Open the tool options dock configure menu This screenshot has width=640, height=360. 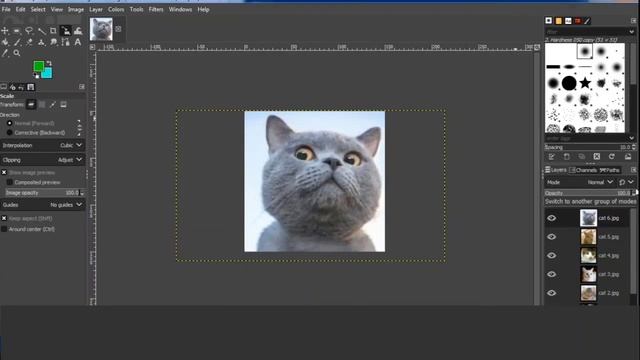pyautogui.click(x=82, y=87)
